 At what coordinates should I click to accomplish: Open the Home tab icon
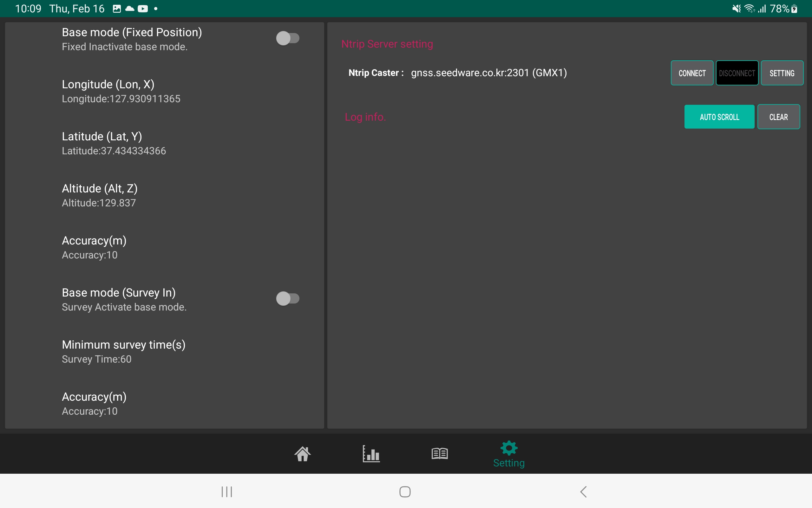pyautogui.click(x=302, y=454)
